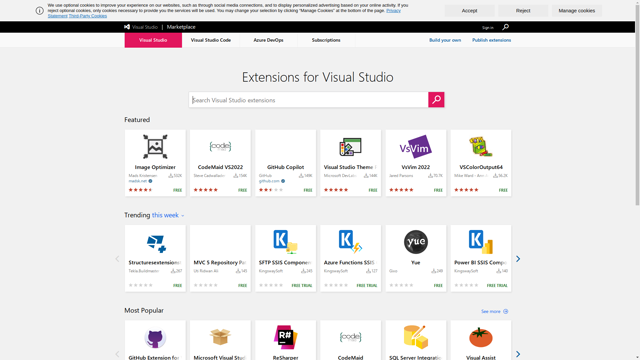Follow the Publish extensions link
The height and width of the screenshot is (360, 640).
tap(491, 40)
